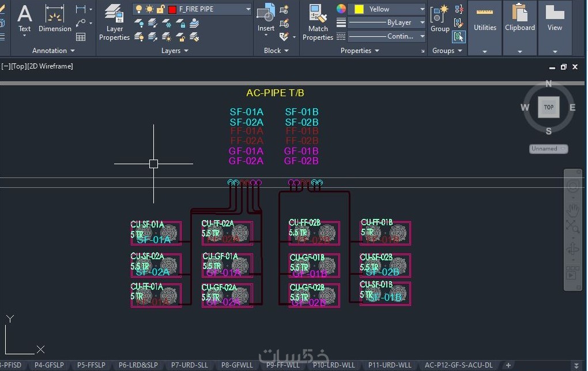
Task: Expand the Groups panel title
Action: [447, 51]
